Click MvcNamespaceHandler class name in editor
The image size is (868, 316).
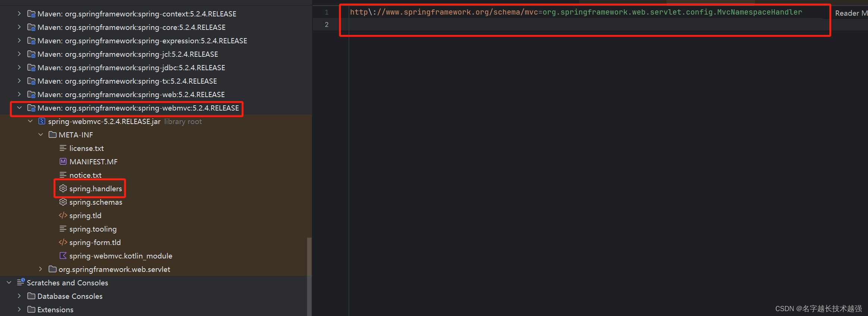759,12
